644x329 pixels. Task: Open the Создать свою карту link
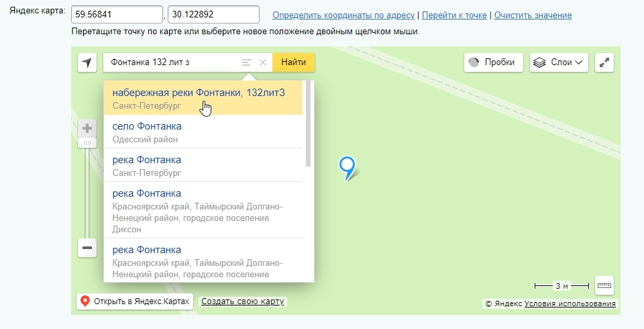pyautogui.click(x=243, y=301)
